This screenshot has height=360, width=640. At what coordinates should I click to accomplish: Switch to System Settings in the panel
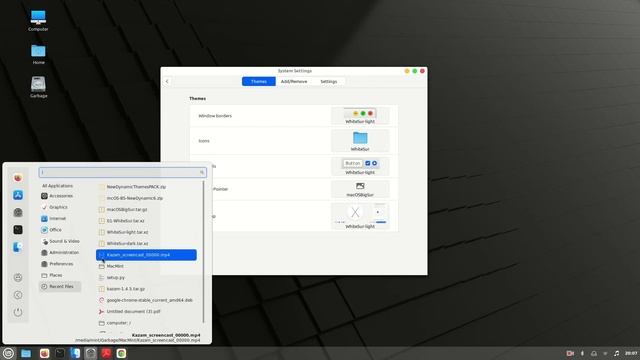coord(91,353)
